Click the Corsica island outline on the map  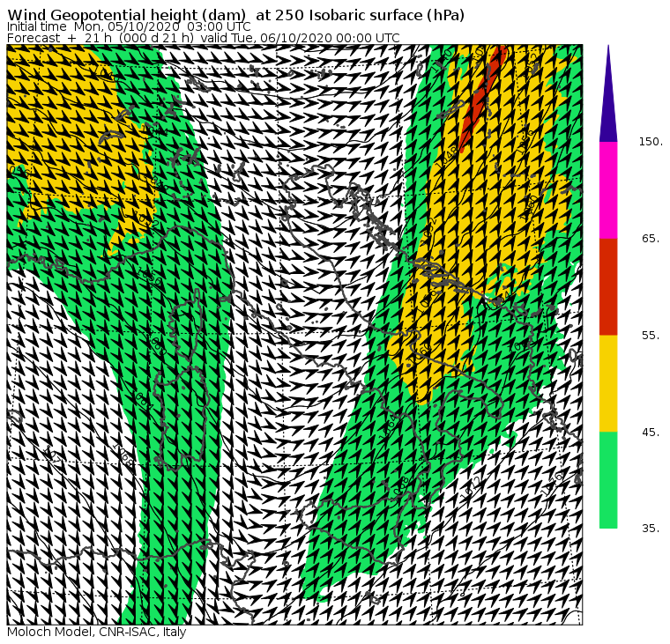187,327
